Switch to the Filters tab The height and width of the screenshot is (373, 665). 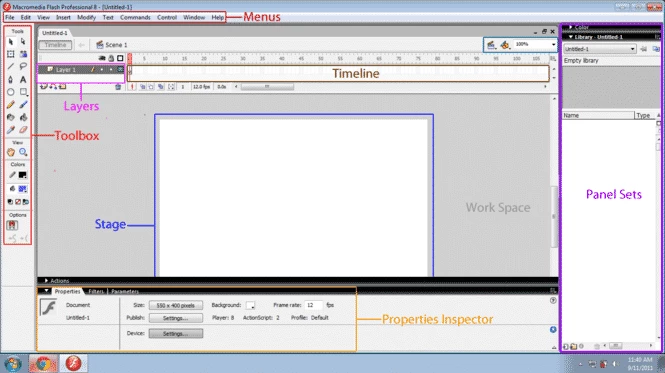pos(96,292)
